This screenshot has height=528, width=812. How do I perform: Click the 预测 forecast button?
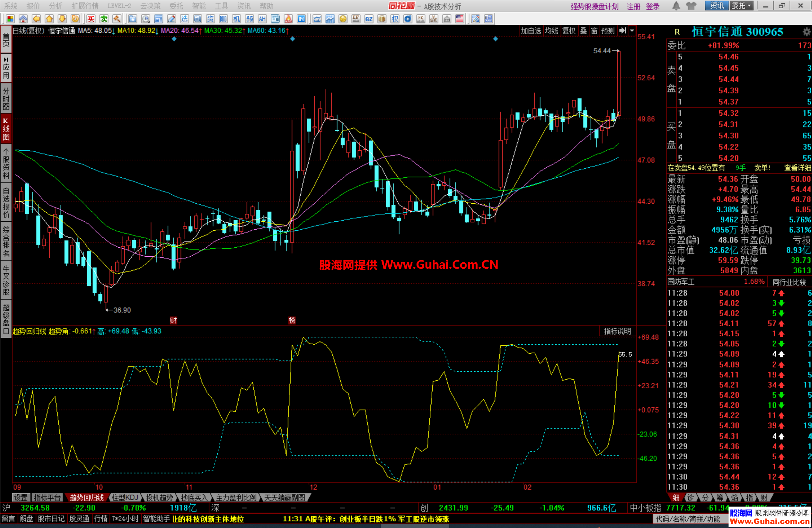[x=608, y=31]
